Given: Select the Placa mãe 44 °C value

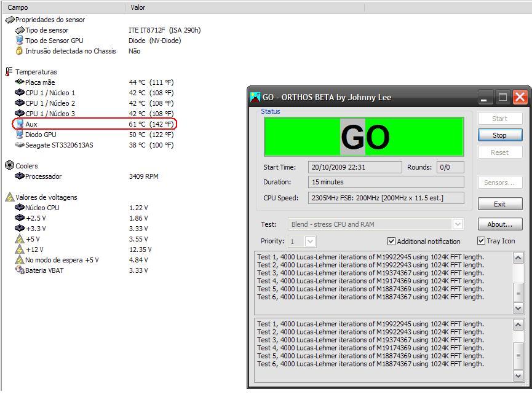Looking at the screenshot, I should click(x=151, y=82).
